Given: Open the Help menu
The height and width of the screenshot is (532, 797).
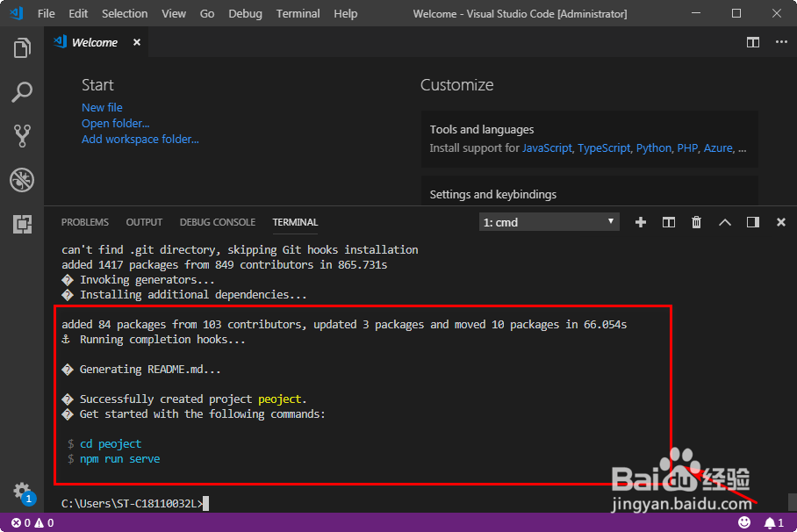Looking at the screenshot, I should pyautogui.click(x=346, y=14).
